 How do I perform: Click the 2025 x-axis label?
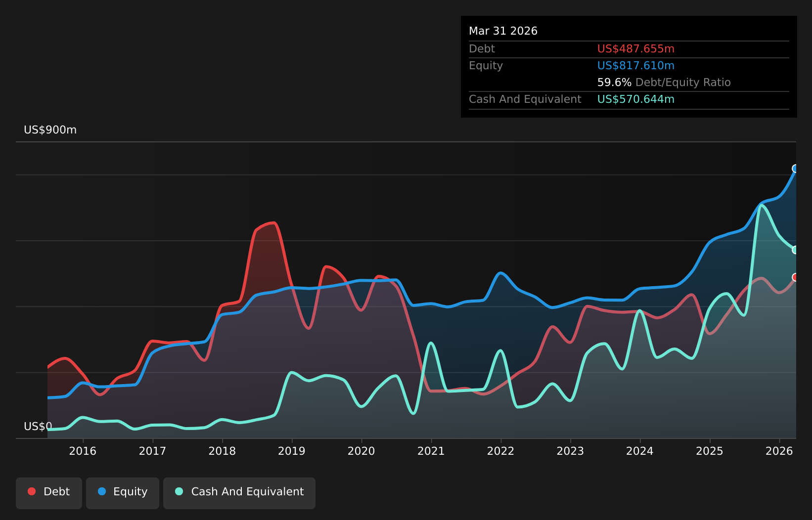[710, 451]
